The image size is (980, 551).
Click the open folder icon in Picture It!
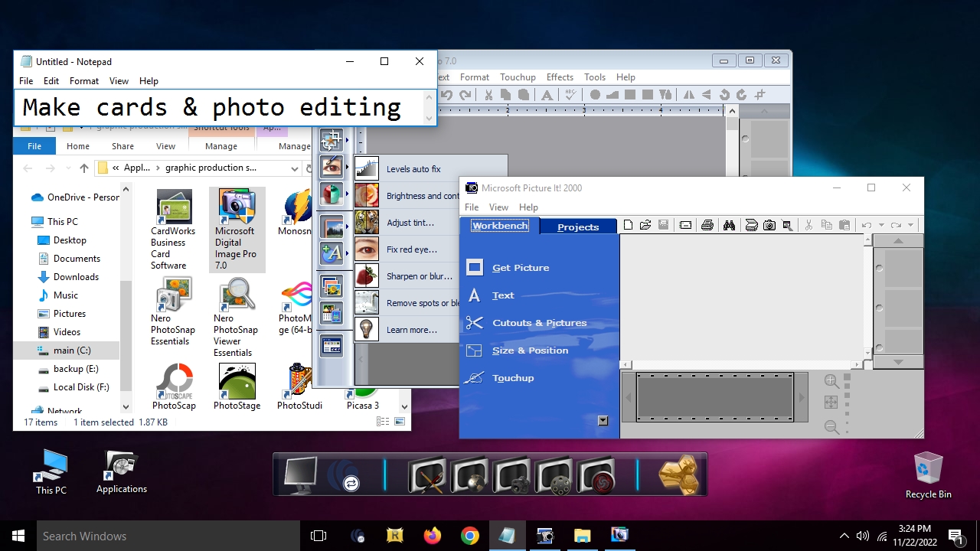645,225
